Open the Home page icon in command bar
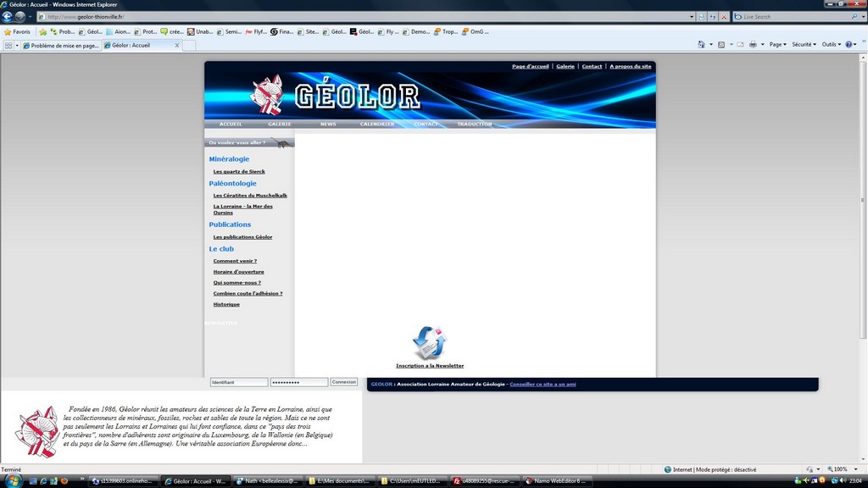 [x=701, y=44]
